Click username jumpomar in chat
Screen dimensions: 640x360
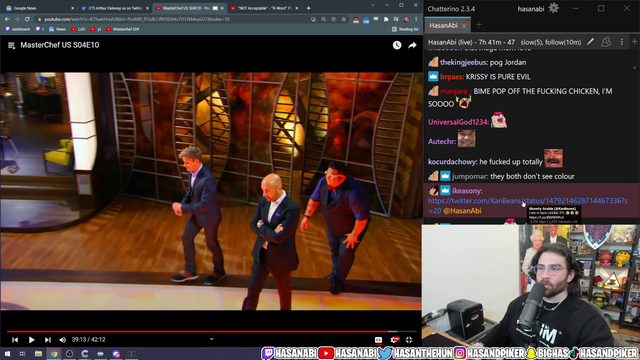pos(470,176)
